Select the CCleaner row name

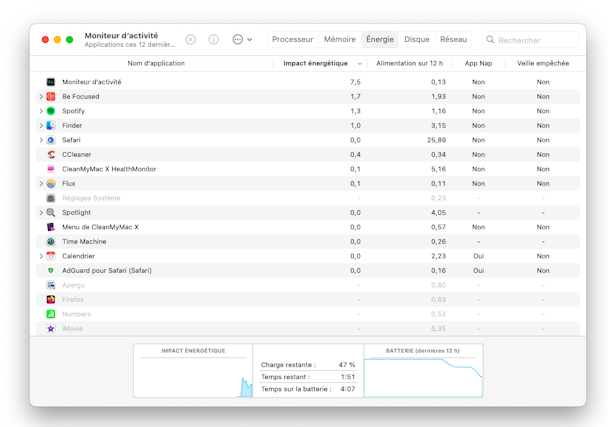click(76, 154)
